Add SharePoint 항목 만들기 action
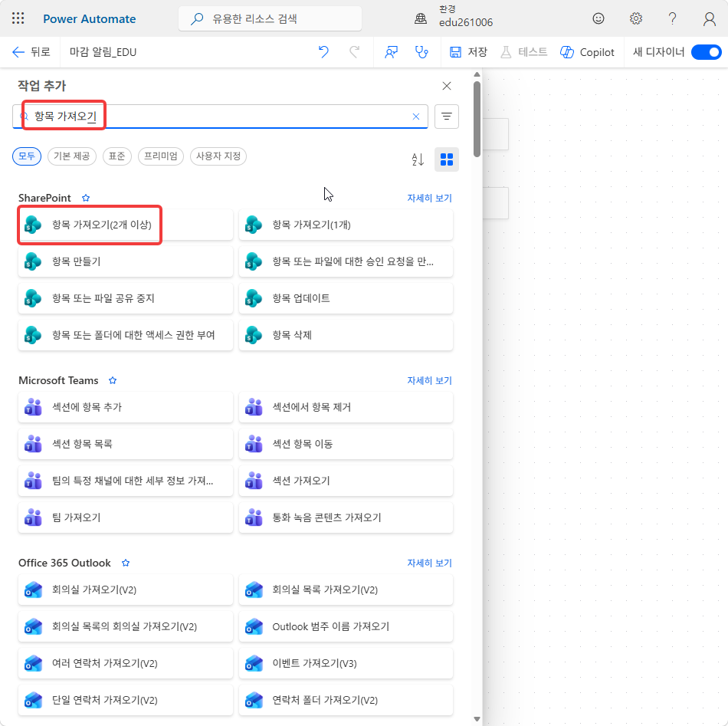 click(126, 261)
